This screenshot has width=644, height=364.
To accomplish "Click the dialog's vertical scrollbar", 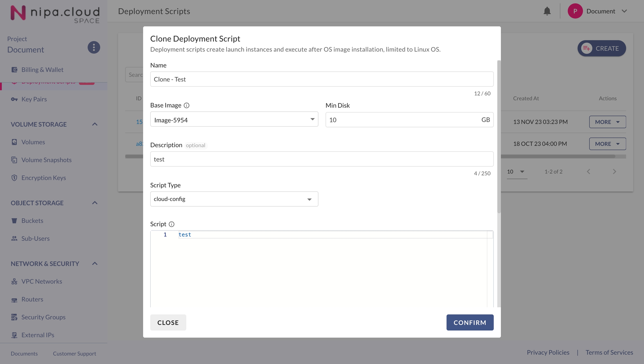I will 499,137.
